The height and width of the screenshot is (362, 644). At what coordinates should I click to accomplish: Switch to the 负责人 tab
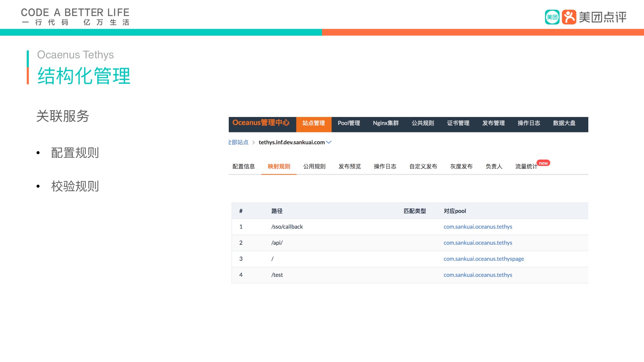coord(494,166)
